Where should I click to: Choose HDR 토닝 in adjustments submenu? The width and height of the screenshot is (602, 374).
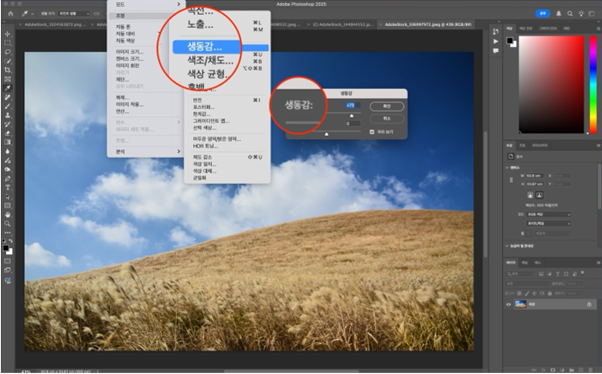tap(205, 146)
